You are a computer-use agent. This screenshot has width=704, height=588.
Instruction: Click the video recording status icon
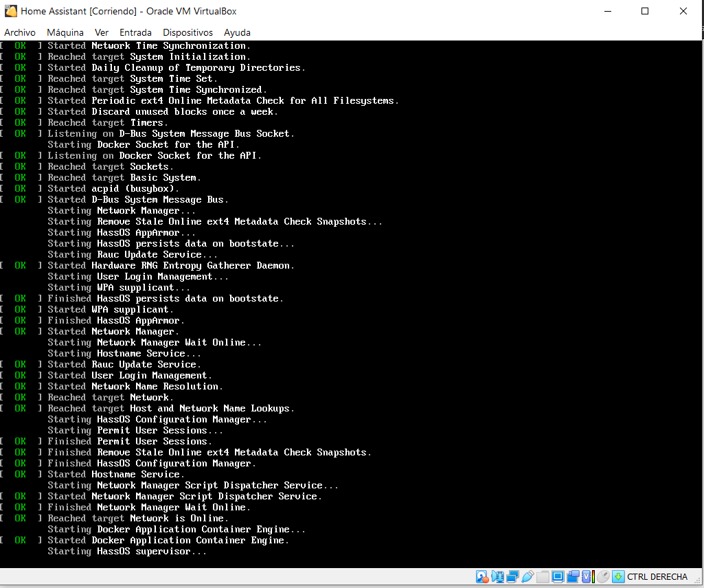tap(573, 577)
